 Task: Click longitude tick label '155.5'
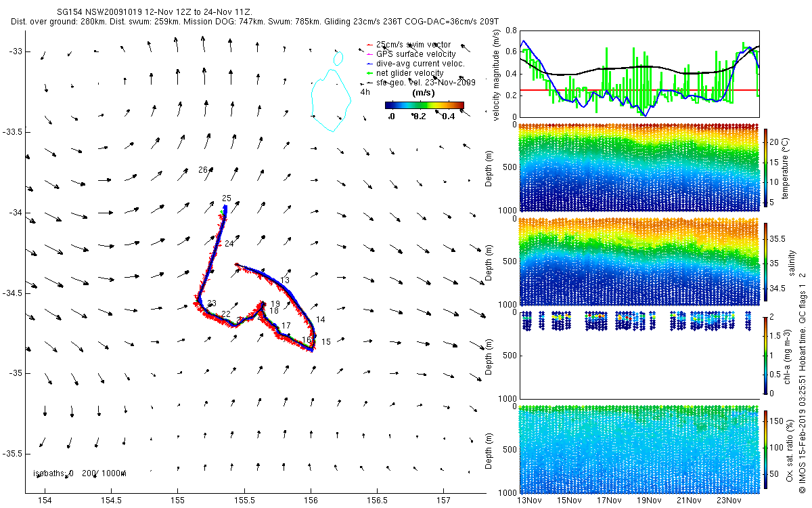coord(244,501)
